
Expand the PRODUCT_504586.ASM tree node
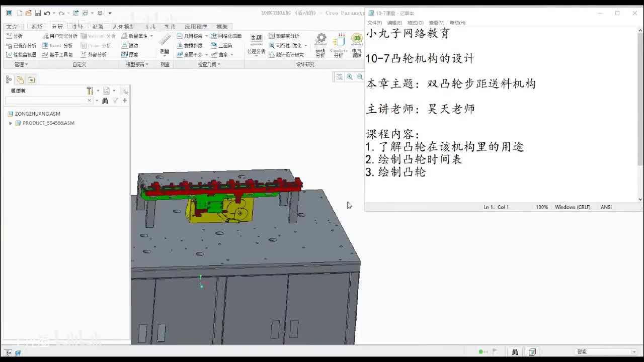point(11,123)
